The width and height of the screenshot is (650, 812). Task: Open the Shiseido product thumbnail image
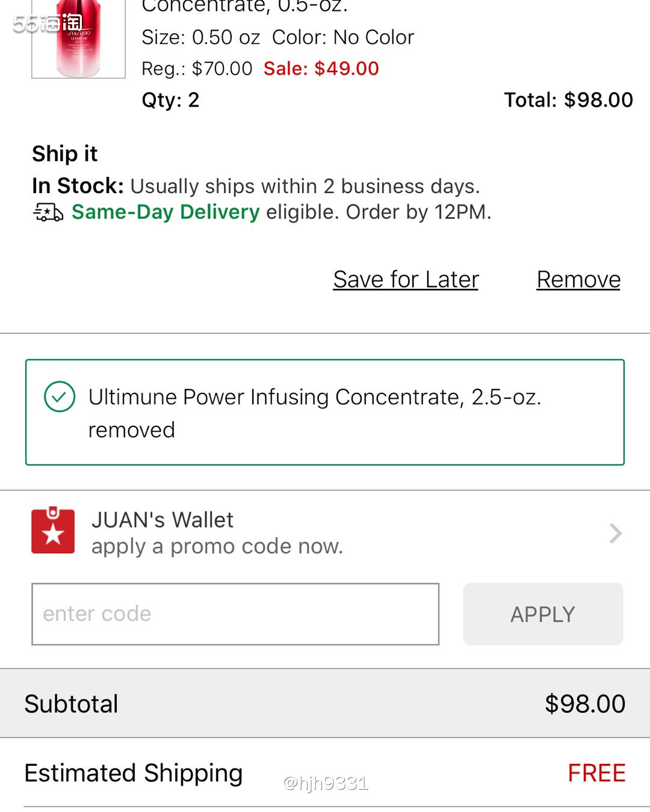(78, 38)
